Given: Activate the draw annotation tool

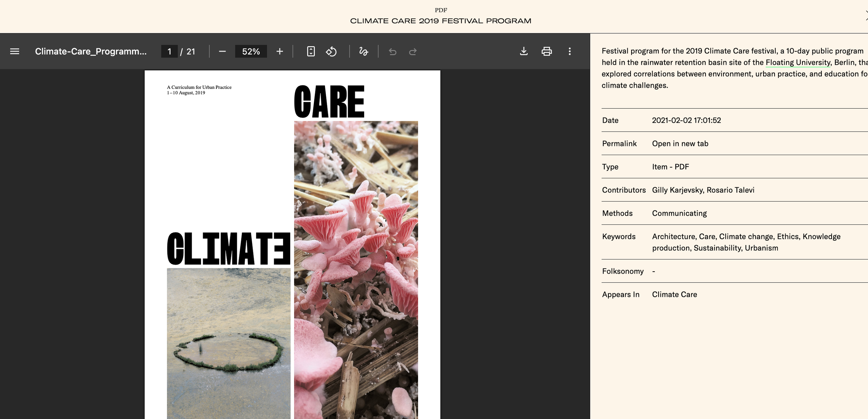Looking at the screenshot, I should pyautogui.click(x=364, y=51).
